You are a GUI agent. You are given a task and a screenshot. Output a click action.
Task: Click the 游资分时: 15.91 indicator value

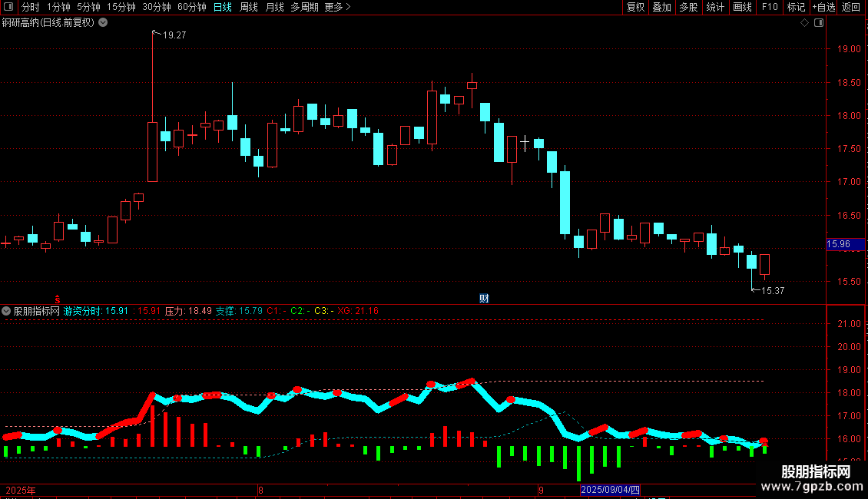point(96,311)
